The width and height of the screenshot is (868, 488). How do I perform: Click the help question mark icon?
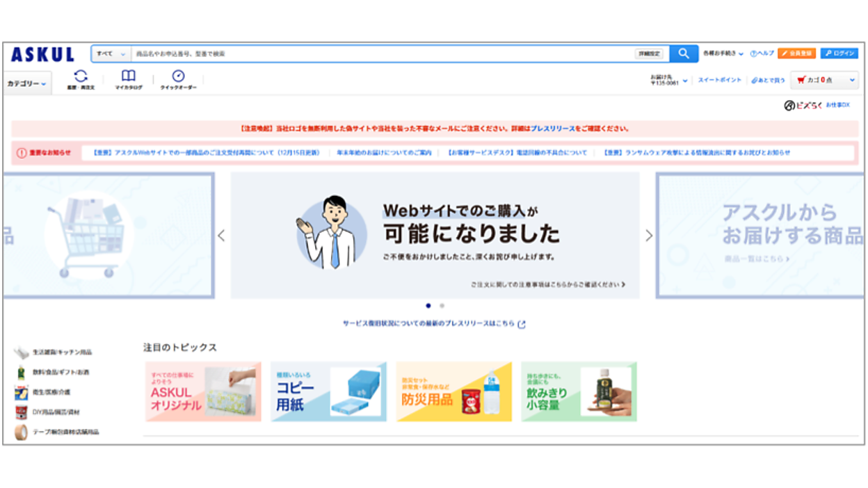tap(753, 54)
